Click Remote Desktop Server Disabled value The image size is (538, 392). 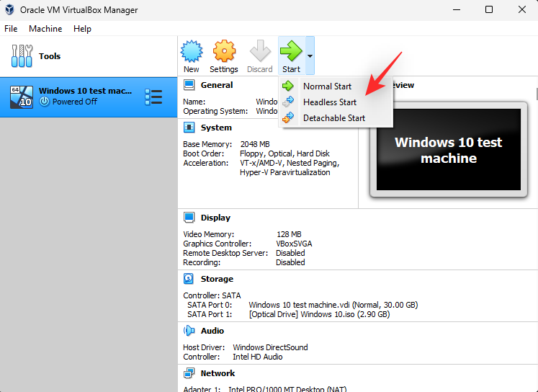(290, 253)
